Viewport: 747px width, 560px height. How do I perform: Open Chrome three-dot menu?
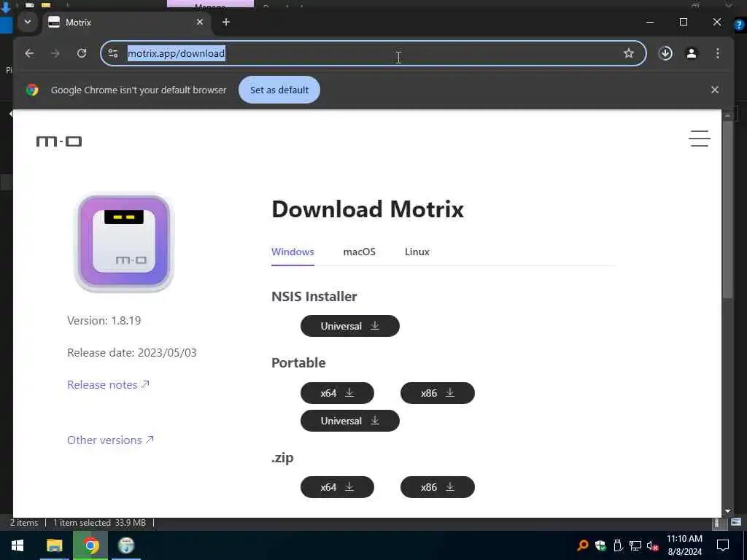[718, 53]
